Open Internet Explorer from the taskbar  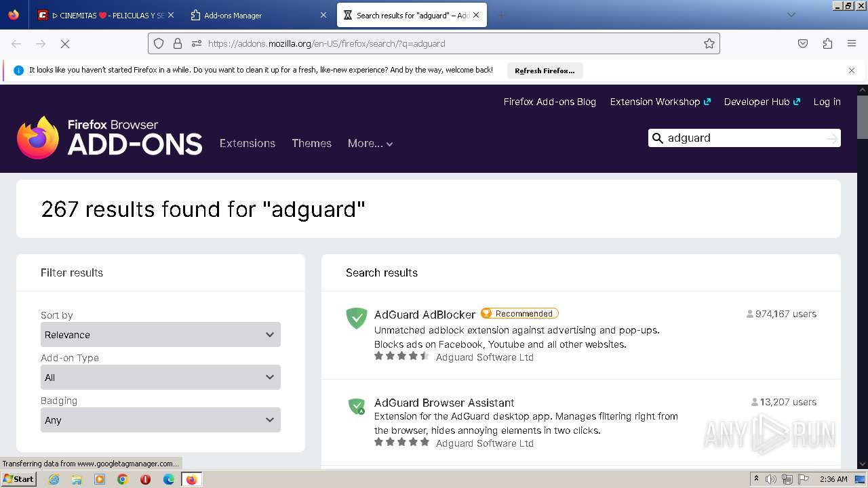[x=54, y=479]
